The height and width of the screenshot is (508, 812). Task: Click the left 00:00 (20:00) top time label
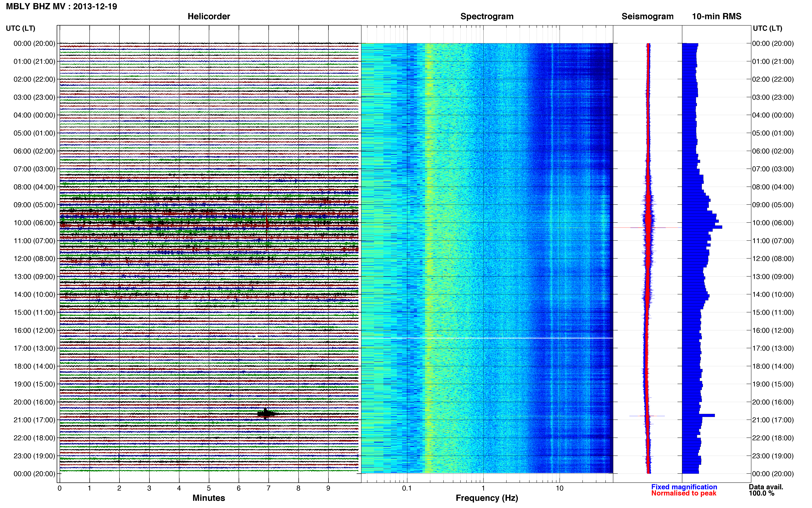pos(34,44)
